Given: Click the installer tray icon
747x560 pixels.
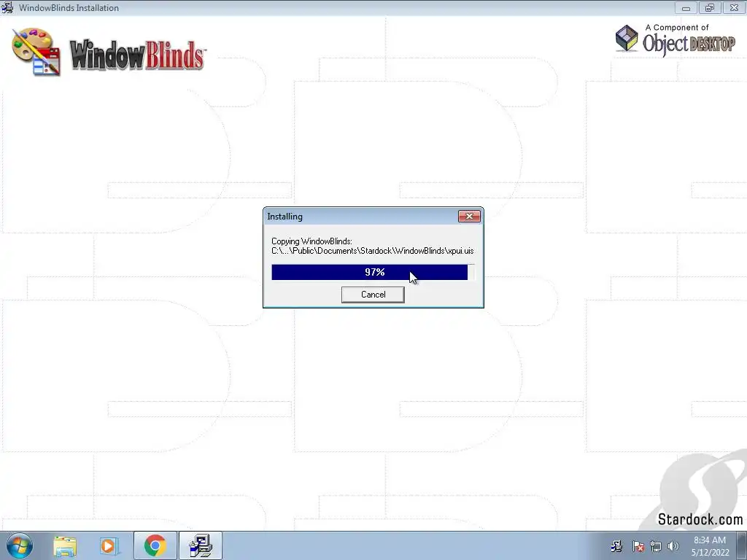Looking at the screenshot, I should point(616,546).
